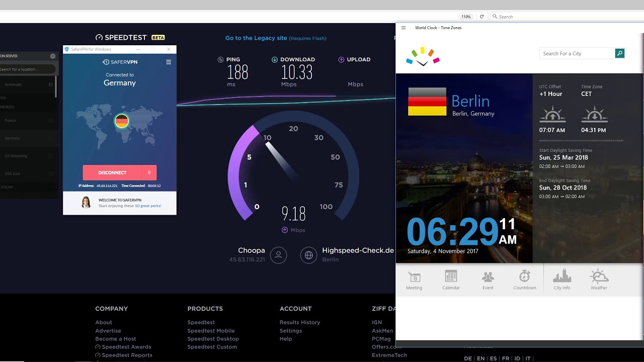The width and height of the screenshot is (644, 362).
Task: Open the Calendar tool
Action: [x=451, y=280]
